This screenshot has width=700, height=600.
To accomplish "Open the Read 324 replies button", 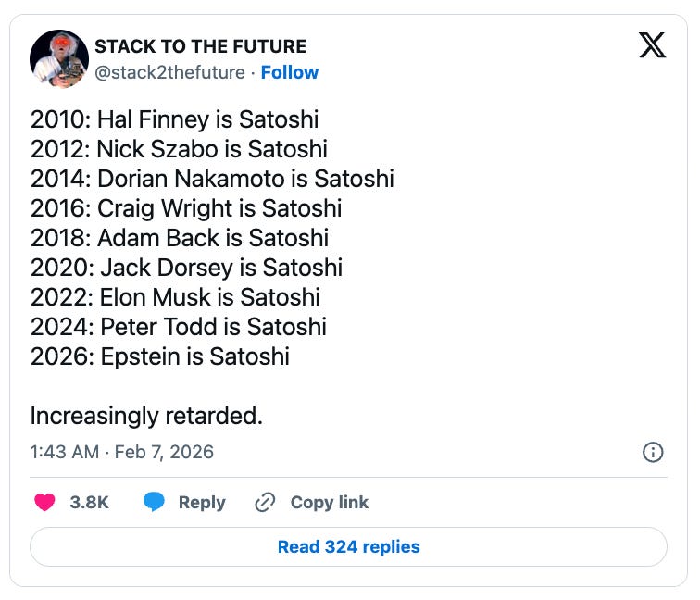I will [x=348, y=546].
